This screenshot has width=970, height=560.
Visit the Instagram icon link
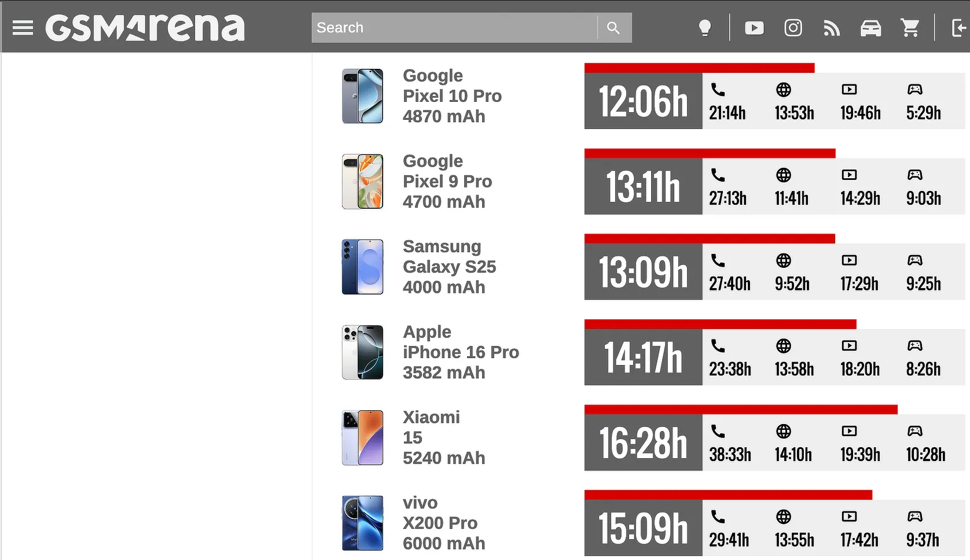[x=793, y=28]
